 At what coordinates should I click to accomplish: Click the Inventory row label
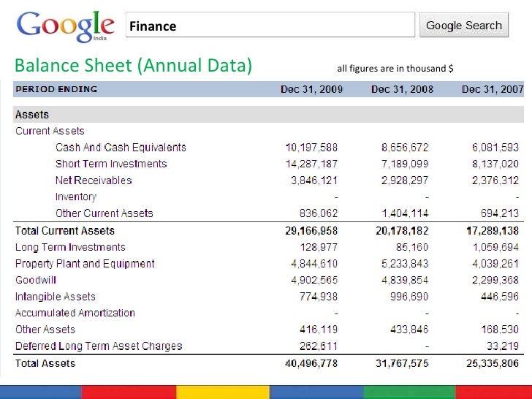(x=76, y=197)
